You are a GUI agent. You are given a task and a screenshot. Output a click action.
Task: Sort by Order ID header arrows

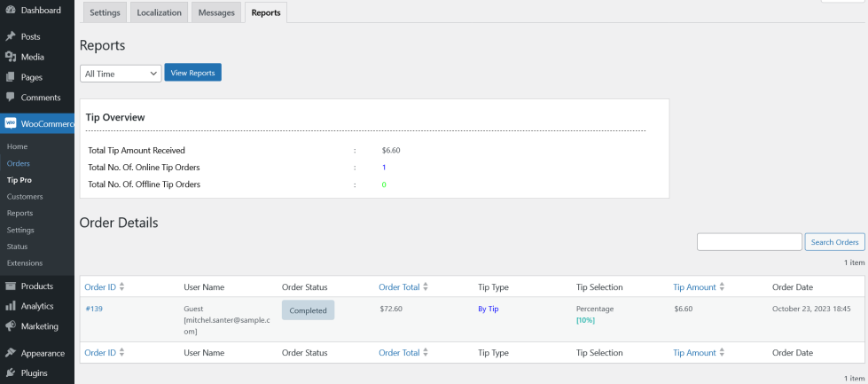click(x=122, y=287)
